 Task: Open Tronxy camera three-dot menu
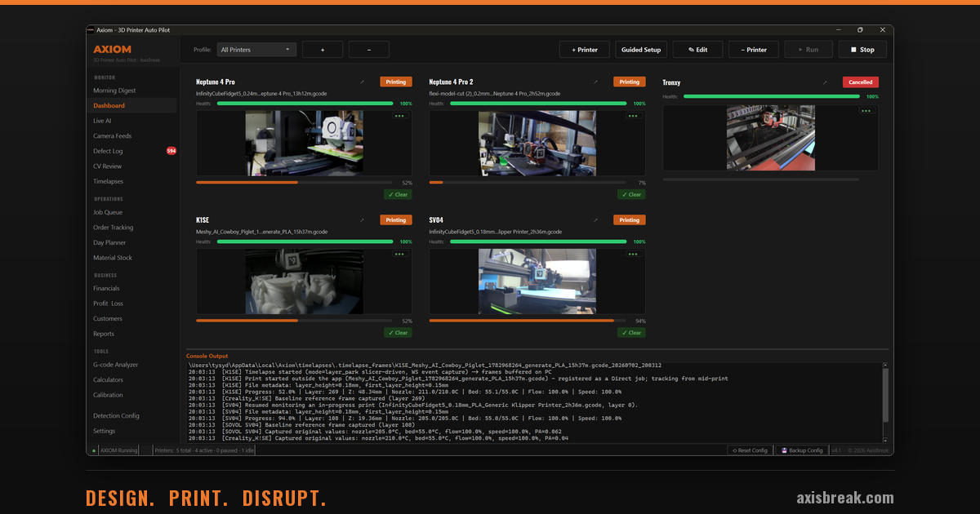coord(866,110)
